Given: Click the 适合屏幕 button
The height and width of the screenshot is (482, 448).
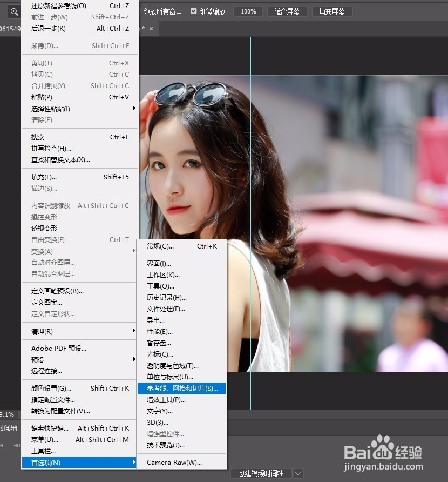Looking at the screenshot, I should pos(287,12).
